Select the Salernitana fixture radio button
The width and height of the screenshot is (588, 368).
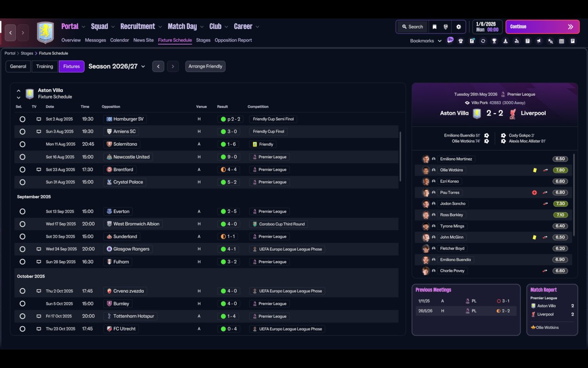(x=23, y=144)
